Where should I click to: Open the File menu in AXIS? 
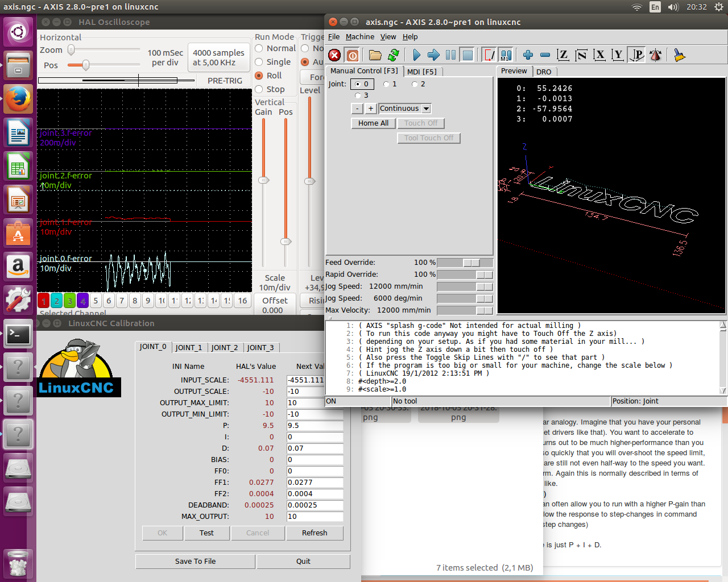pyautogui.click(x=334, y=37)
